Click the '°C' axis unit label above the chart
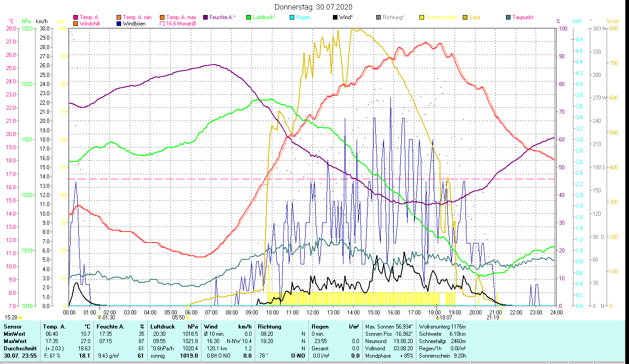Viewport: 629px width, 364px height. [11, 21]
